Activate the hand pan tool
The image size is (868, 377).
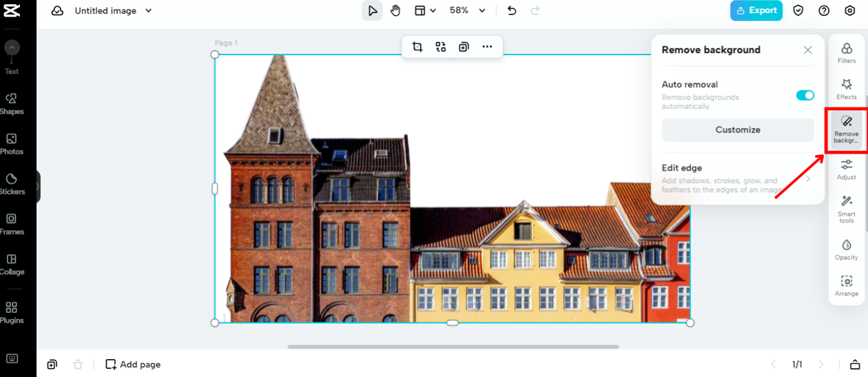pos(395,10)
